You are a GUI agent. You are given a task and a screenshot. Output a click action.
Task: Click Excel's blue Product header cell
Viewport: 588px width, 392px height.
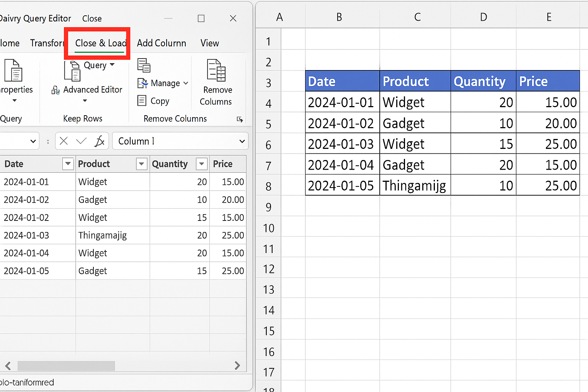pyautogui.click(x=415, y=81)
